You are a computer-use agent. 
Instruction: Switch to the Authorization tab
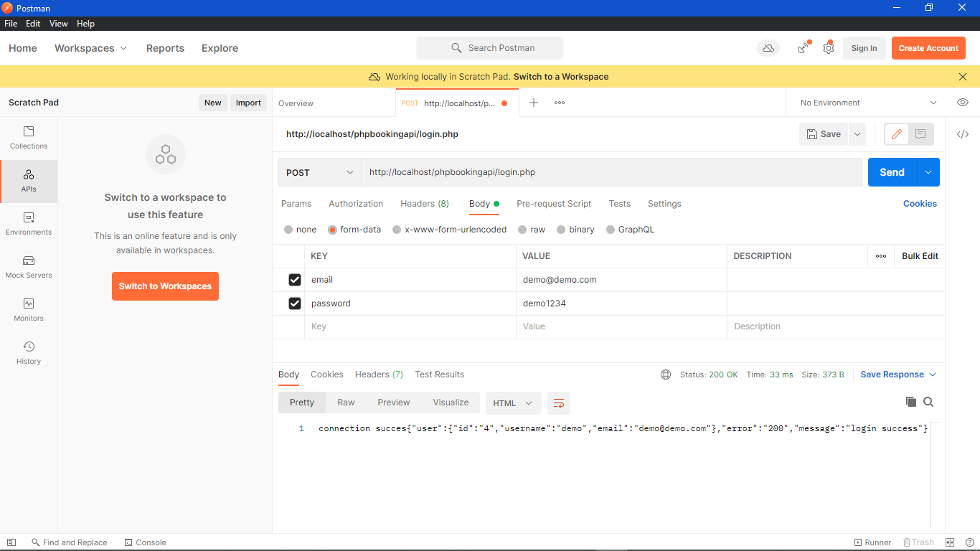pos(356,204)
